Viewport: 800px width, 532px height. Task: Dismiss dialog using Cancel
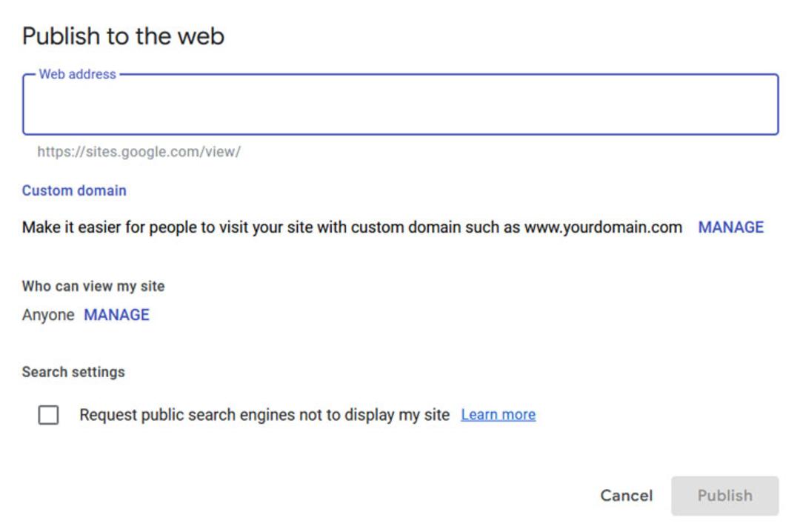627,496
